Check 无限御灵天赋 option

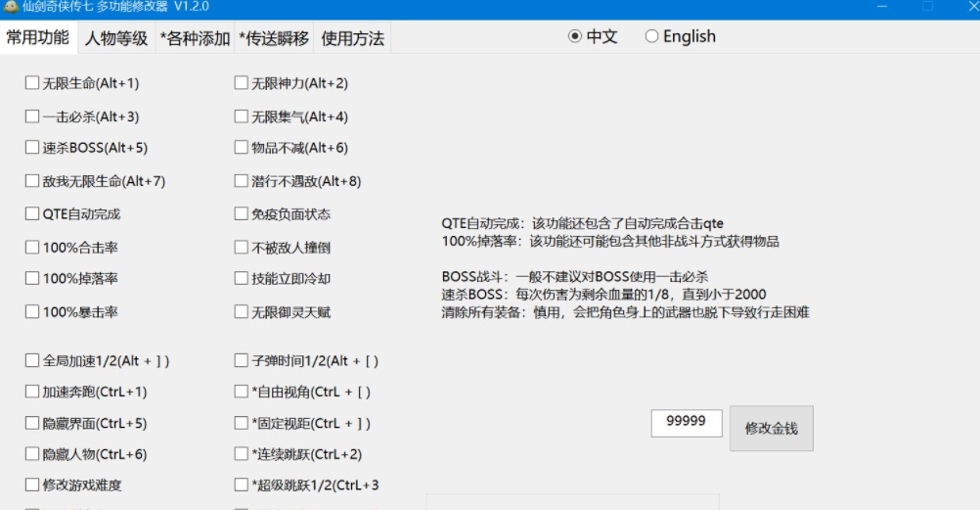(x=241, y=311)
